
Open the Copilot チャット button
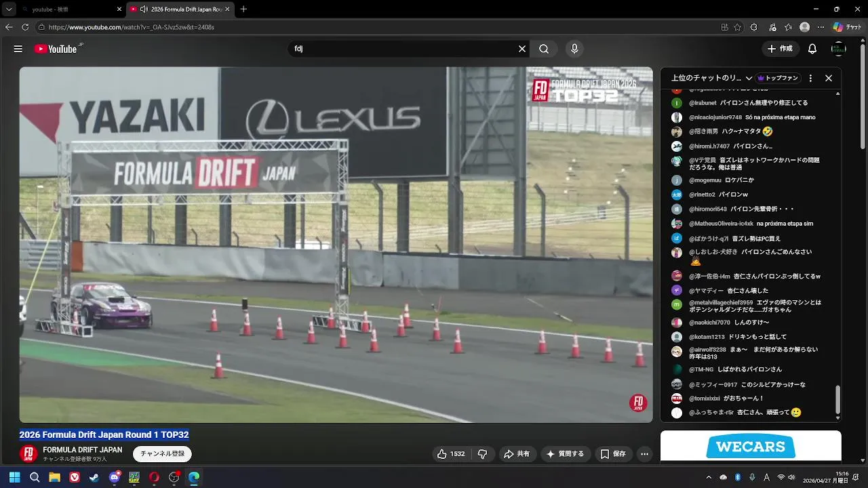(847, 27)
